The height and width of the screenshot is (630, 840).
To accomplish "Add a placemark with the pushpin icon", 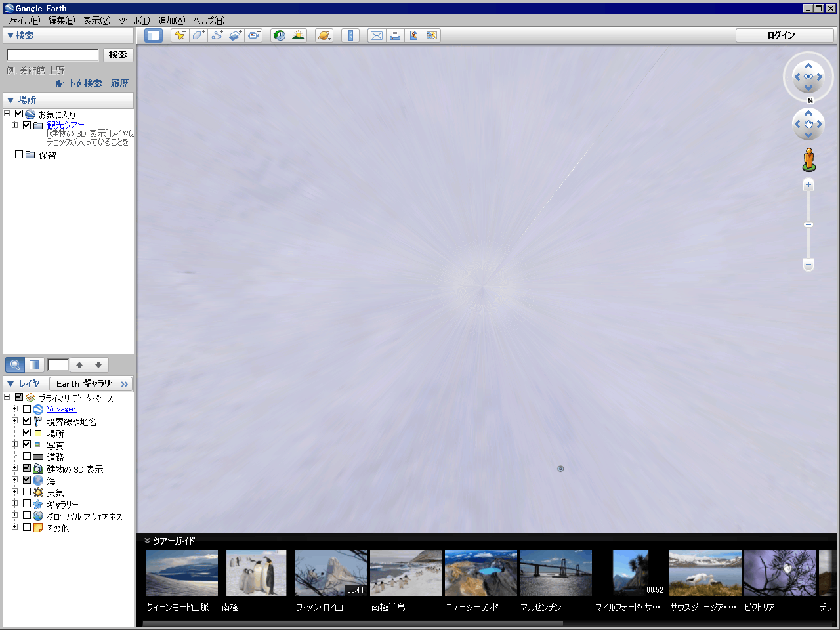I will [179, 35].
